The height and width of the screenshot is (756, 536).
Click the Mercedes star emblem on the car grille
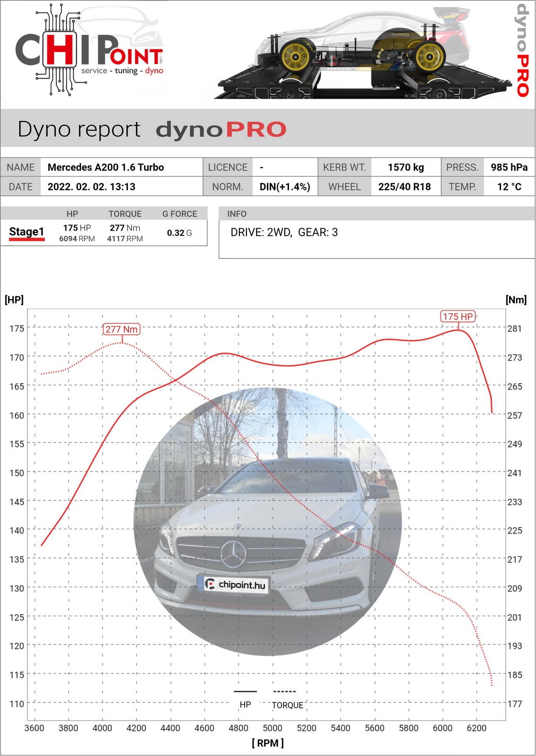[x=233, y=554]
